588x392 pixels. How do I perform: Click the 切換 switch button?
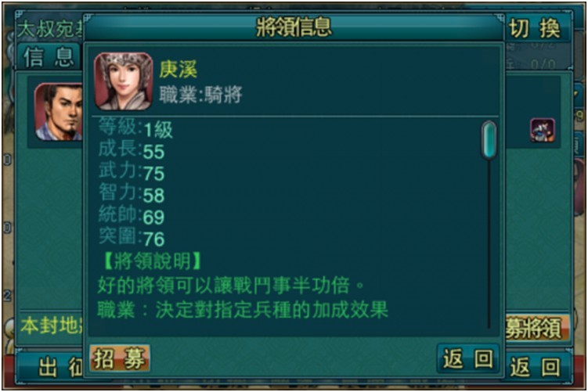click(x=536, y=28)
